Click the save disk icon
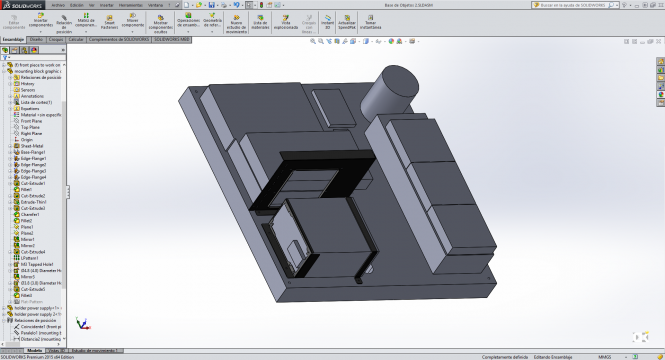The image size is (665, 360). (211, 5)
